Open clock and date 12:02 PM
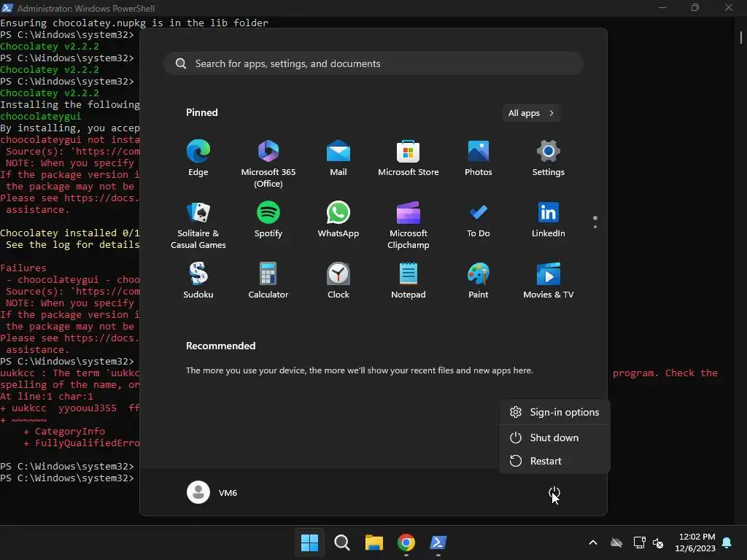 695,542
